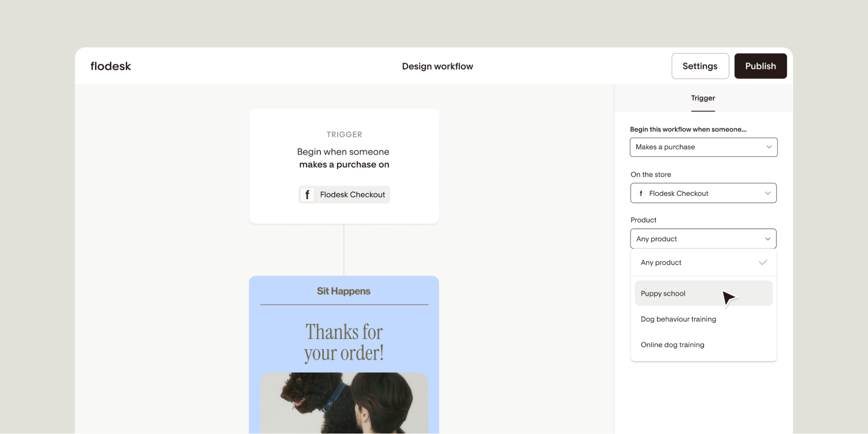Click the flodesk logo

click(111, 66)
